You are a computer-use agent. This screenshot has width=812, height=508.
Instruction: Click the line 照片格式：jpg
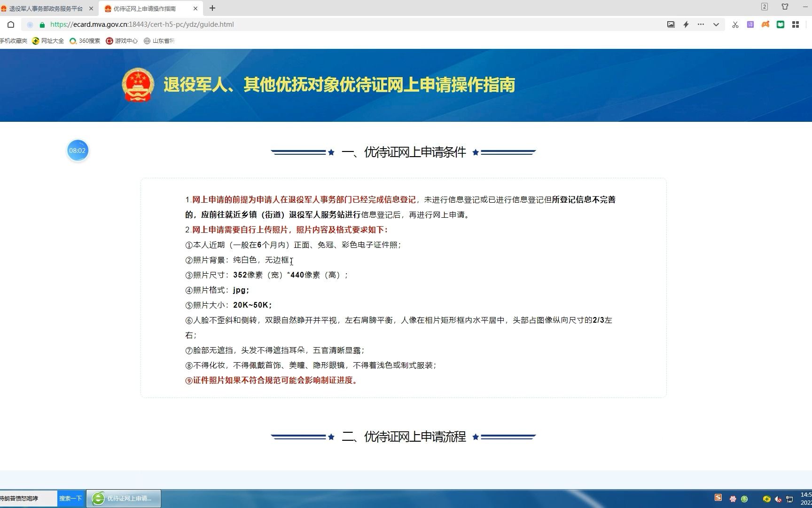click(x=217, y=290)
